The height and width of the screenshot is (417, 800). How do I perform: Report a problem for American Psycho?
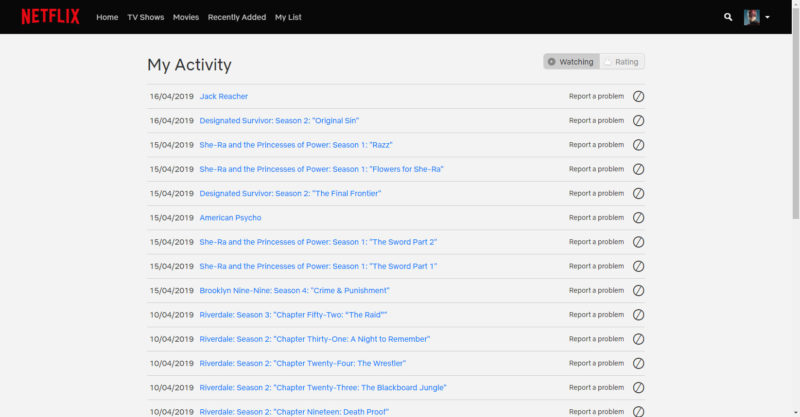596,217
